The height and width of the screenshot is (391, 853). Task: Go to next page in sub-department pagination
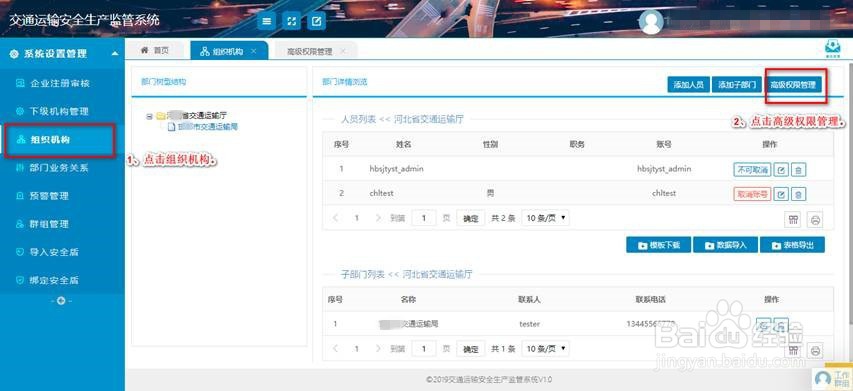coord(378,349)
